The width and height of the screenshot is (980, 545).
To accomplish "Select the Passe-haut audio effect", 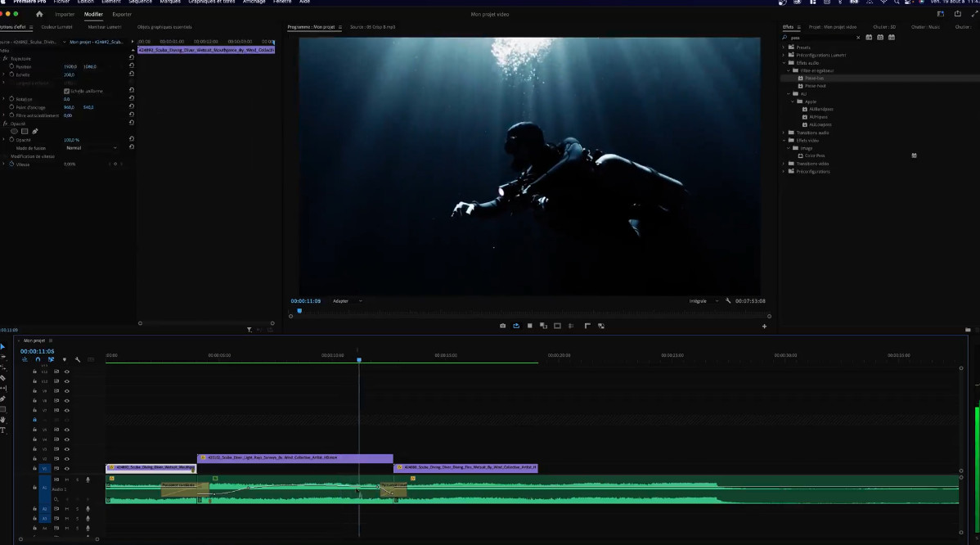I will [815, 86].
